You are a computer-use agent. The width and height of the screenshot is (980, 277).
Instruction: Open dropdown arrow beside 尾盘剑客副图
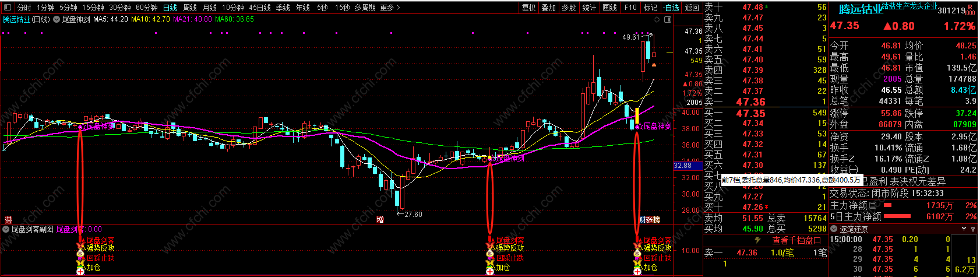click(6, 229)
